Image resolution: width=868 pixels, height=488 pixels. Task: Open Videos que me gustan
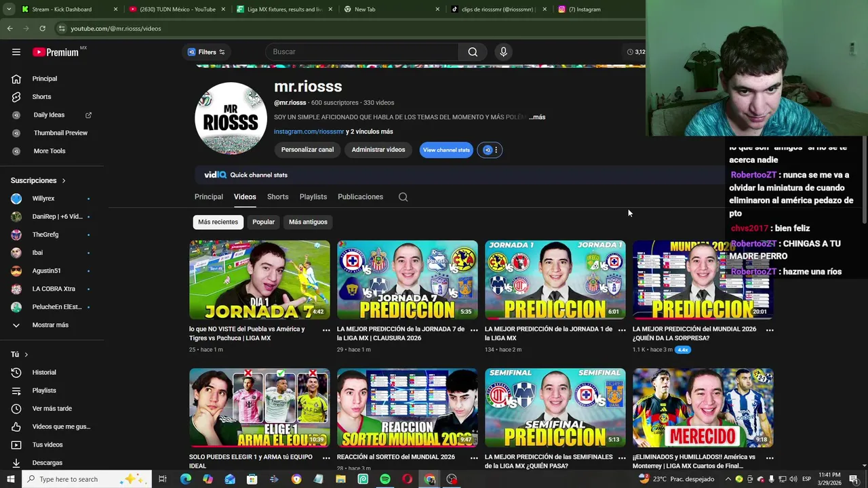[x=61, y=427]
